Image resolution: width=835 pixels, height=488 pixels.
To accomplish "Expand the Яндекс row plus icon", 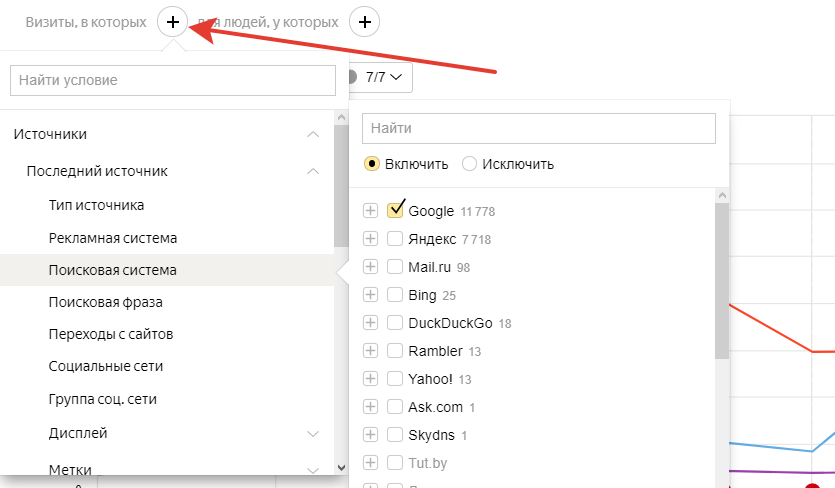I will pos(370,239).
